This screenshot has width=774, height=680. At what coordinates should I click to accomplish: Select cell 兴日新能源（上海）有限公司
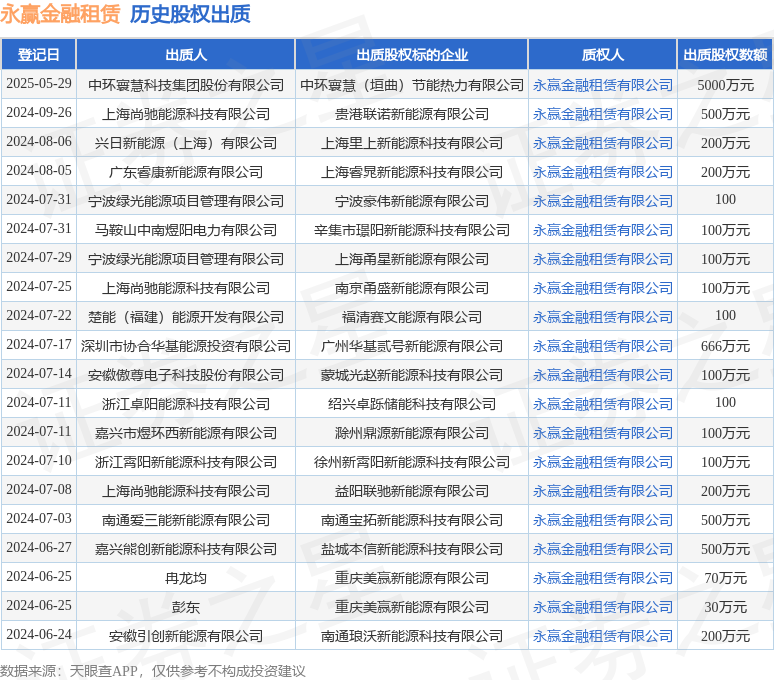[x=186, y=143]
